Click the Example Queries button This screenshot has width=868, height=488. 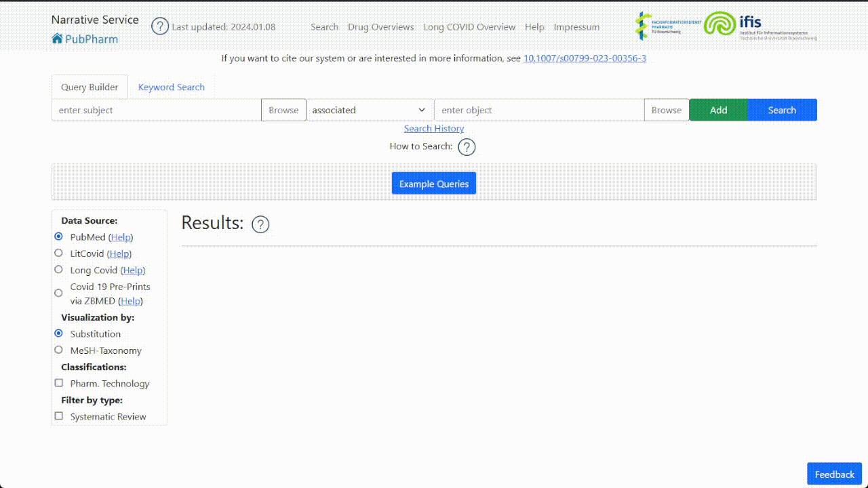point(434,184)
